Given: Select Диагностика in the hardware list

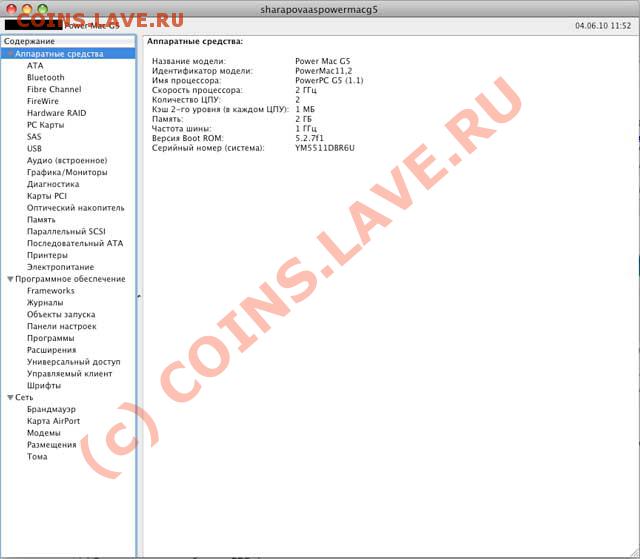Looking at the screenshot, I should 53,184.
